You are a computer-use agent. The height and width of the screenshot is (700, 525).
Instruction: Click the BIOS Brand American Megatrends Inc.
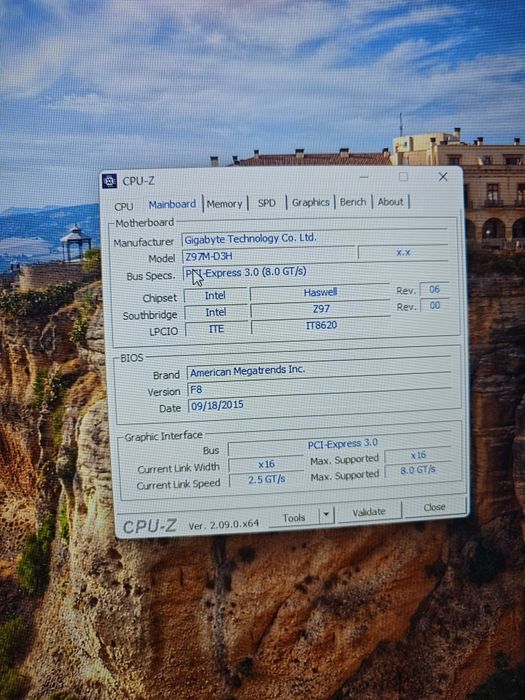tap(319, 370)
